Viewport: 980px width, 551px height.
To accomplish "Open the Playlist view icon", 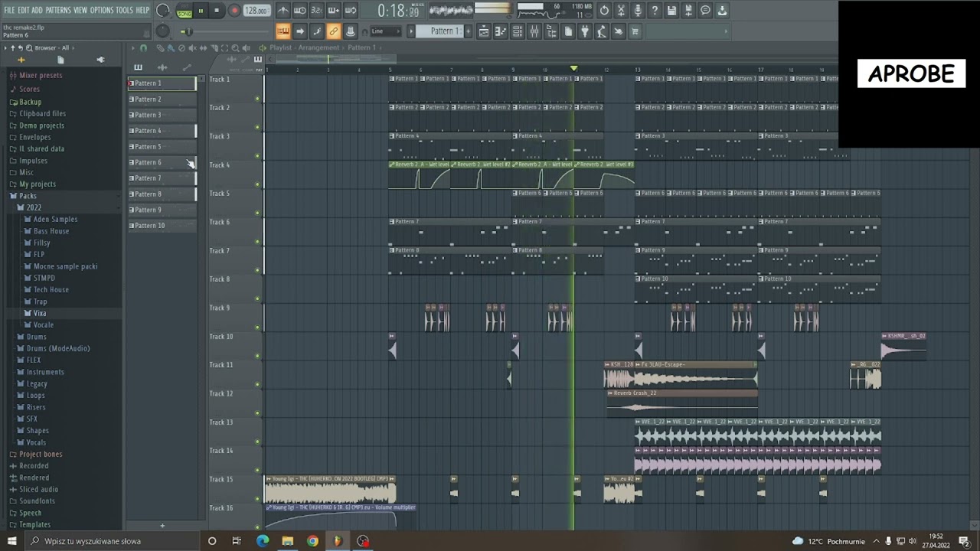I will coord(484,31).
